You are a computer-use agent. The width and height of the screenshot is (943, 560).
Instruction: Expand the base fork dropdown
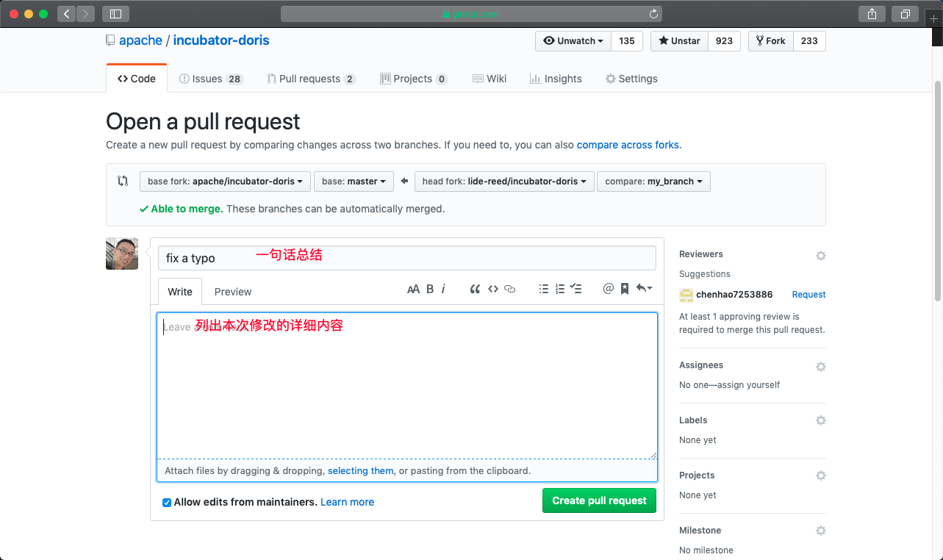point(225,182)
